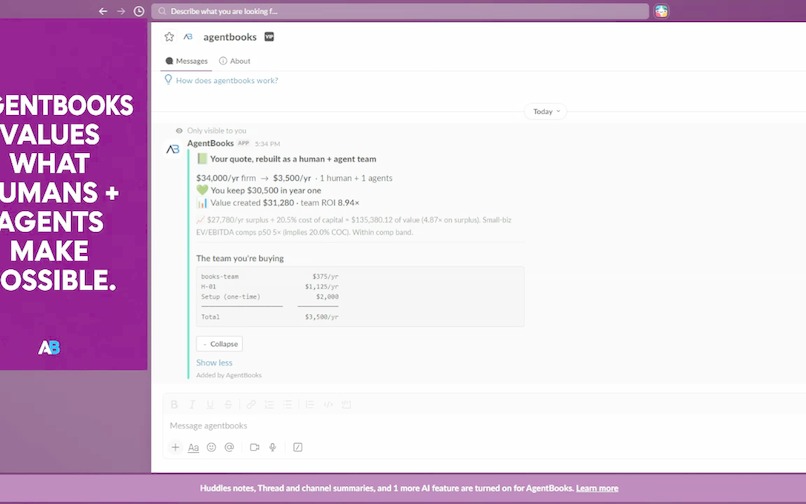The image size is (806, 504).
Task: Click the AB logo on purple panel
Action: click(x=49, y=348)
